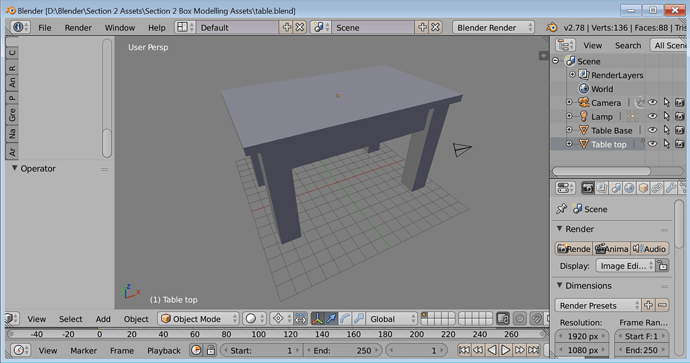This screenshot has width=690, height=363.
Task: Jump to the last frame of the timeline
Action: [534, 350]
